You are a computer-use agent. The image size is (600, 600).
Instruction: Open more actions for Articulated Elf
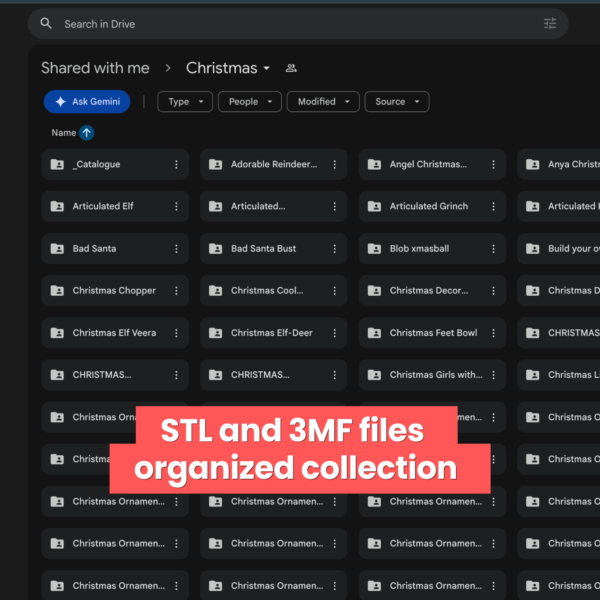pos(176,207)
